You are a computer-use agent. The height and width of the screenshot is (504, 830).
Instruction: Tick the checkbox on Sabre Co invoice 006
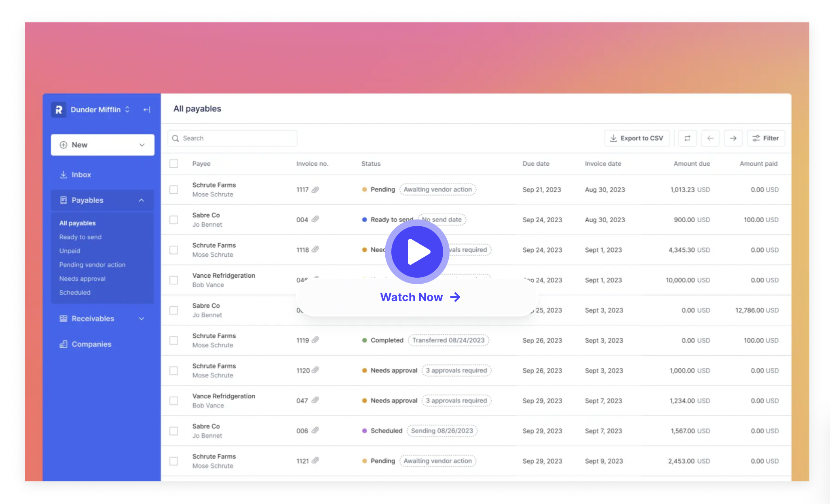pyautogui.click(x=174, y=431)
